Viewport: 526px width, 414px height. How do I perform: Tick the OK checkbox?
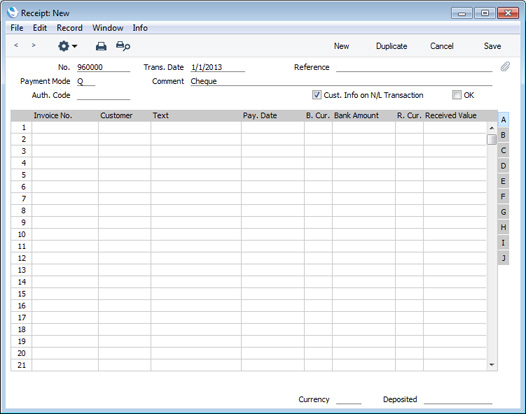(x=456, y=95)
